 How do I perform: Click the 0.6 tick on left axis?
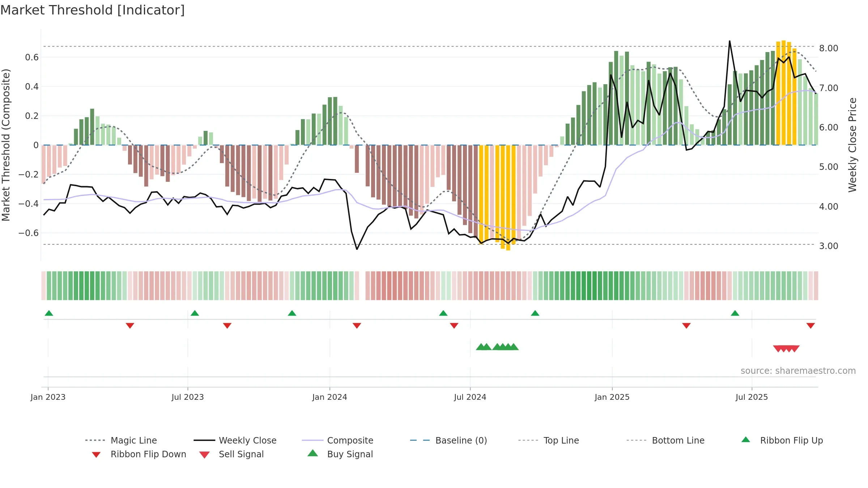click(32, 57)
